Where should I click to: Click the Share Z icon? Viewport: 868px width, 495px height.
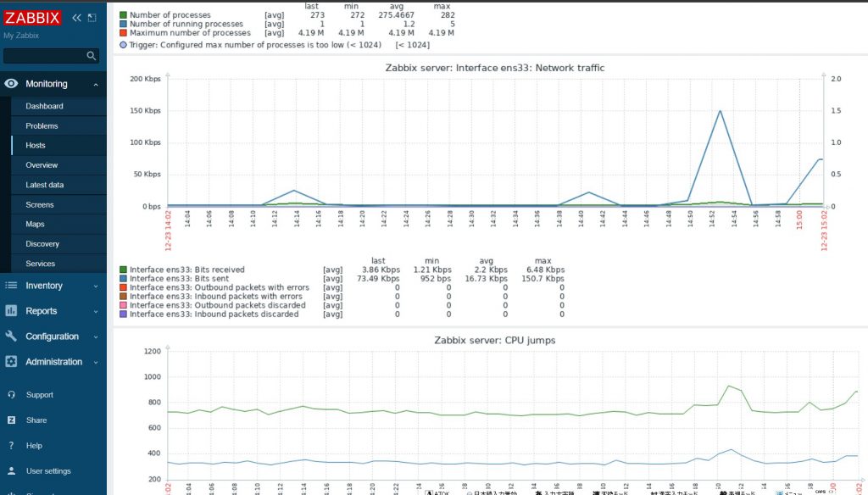pyautogui.click(x=11, y=420)
